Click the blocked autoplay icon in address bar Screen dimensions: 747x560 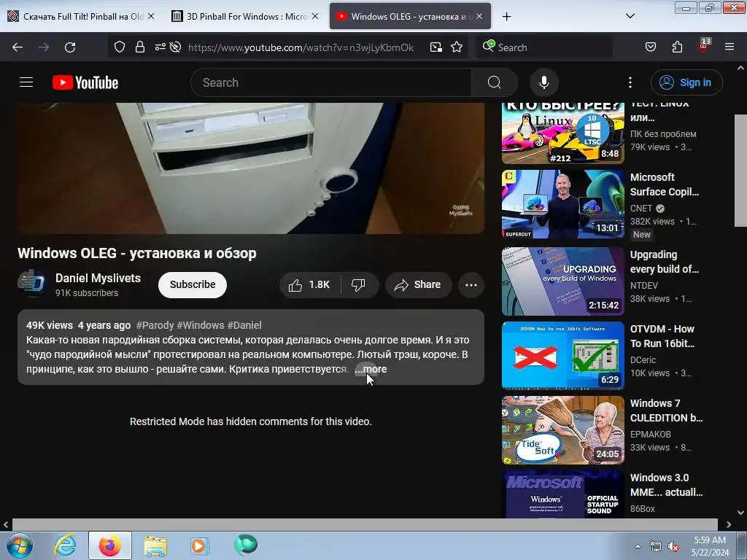[x=175, y=47]
